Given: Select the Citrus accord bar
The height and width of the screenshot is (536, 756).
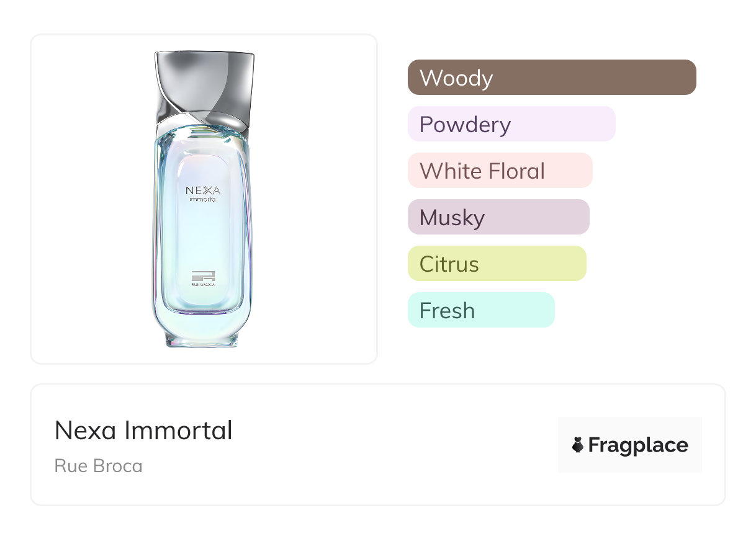Looking at the screenshot, I should pos(497,264).
